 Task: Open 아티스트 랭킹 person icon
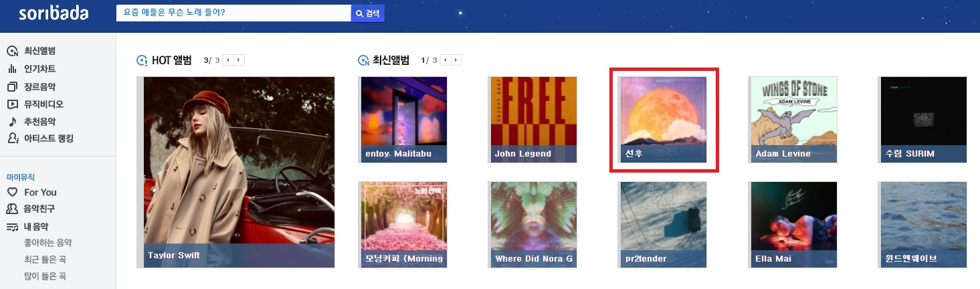(x=12, y=138)
